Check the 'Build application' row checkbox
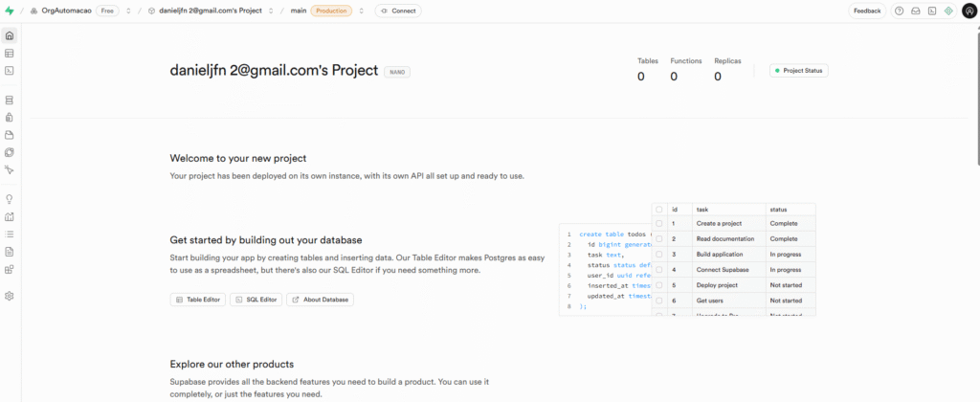980x402 pixels. 658,255
